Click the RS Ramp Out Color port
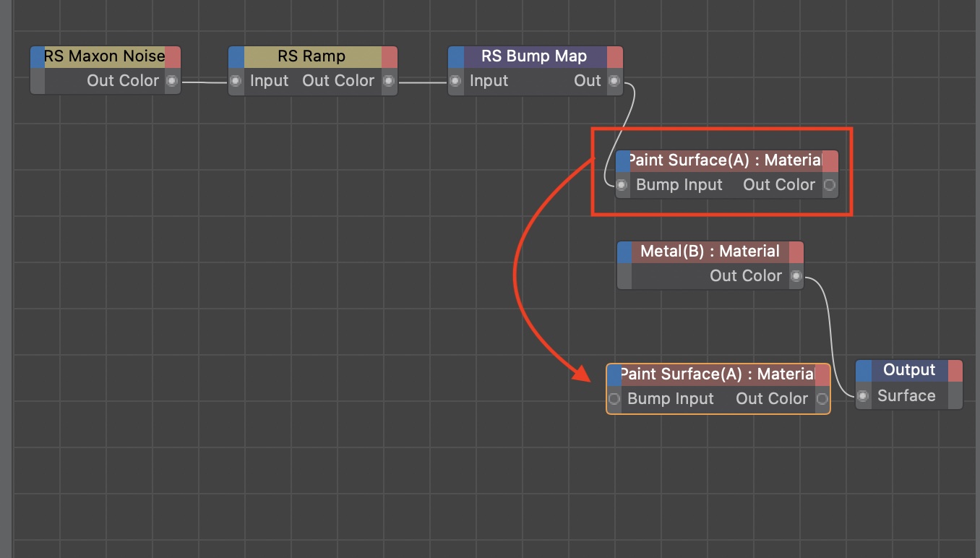The image size is (980, 558). pyautogui.click(x=389, y=81)
